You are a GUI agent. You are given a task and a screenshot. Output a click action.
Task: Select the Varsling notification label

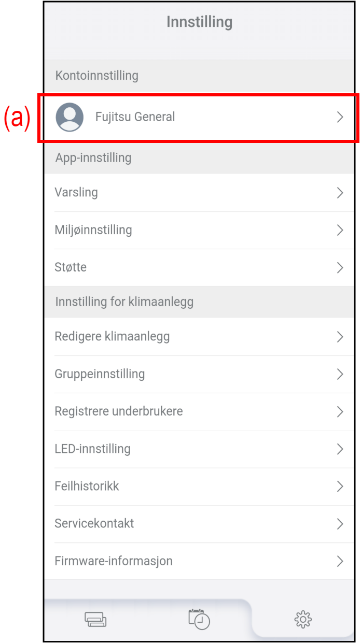[x=76, y=193]
